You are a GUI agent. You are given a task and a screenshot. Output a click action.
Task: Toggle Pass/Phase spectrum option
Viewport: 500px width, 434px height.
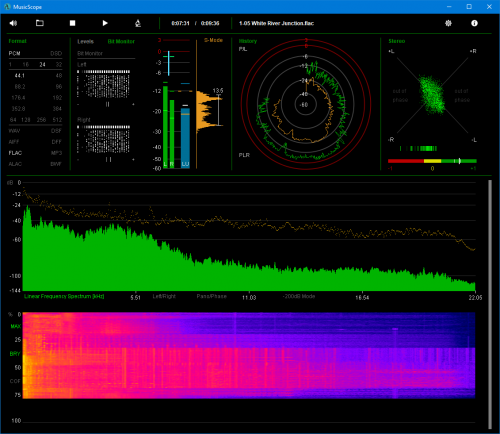(211, 296)
